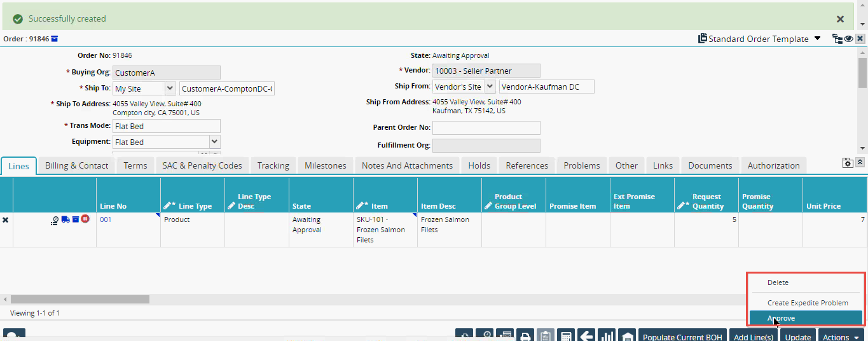Click the archive icon next to Order 91846
The image size is (868, 341).
click(55, 39)
